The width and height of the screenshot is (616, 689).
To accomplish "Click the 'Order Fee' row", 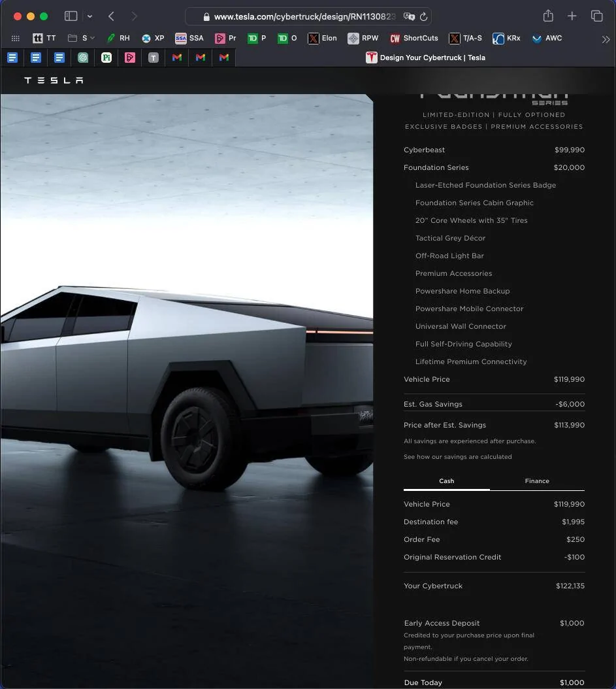I will pyautogui.click(x=494, y=539).
